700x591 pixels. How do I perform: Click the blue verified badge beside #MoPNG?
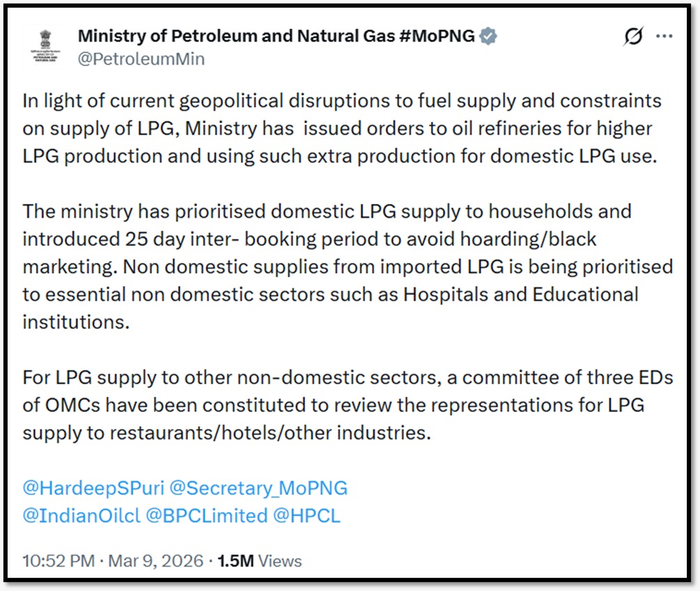tap(489, 36)
